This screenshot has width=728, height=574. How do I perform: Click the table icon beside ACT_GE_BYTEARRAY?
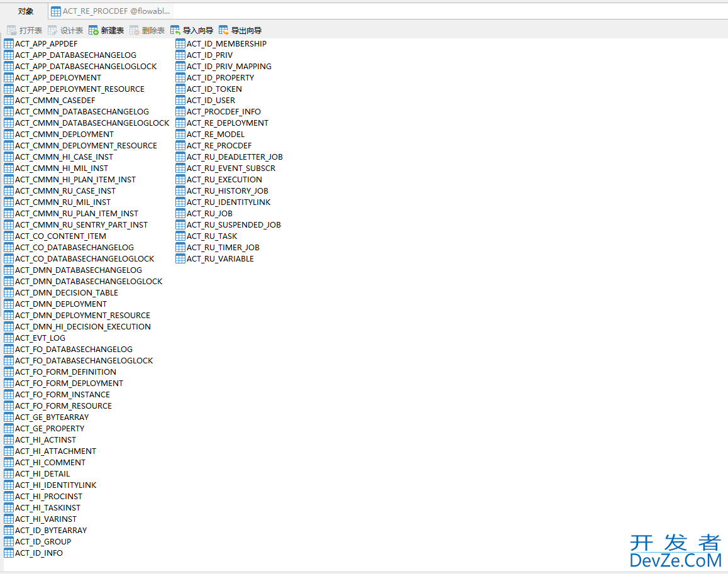click(9, 417)
